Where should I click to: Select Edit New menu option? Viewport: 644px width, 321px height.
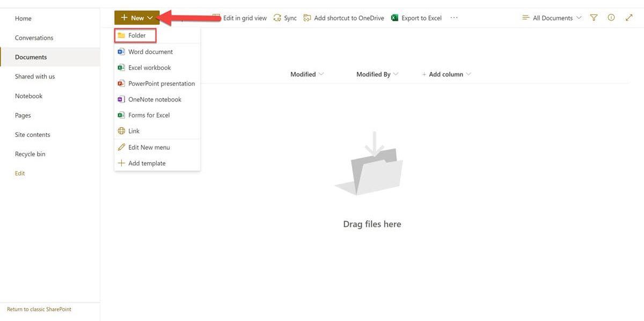148,147
